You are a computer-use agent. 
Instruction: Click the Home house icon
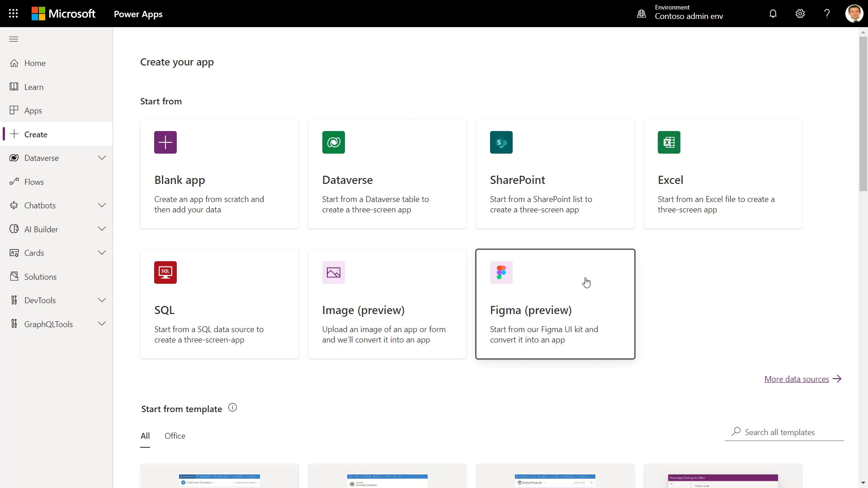click(14, 63)
